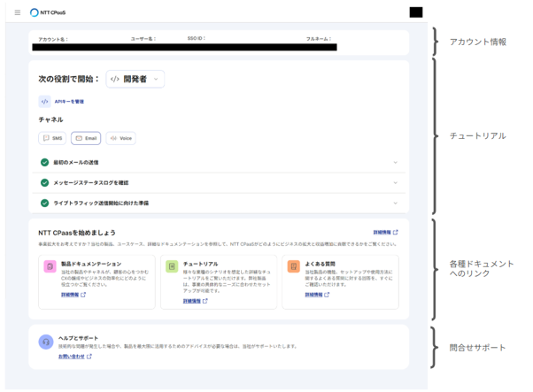Click the ユーザー名 field label

pos(143,39)
